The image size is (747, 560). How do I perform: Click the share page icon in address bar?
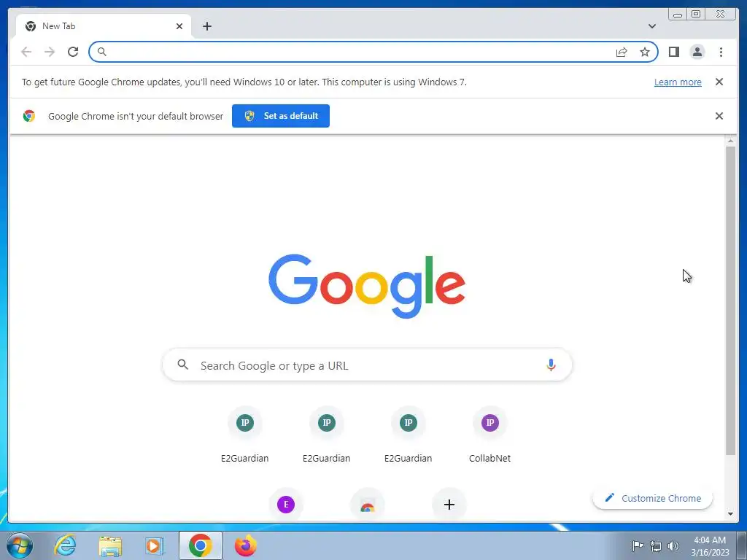pos(622,52)
